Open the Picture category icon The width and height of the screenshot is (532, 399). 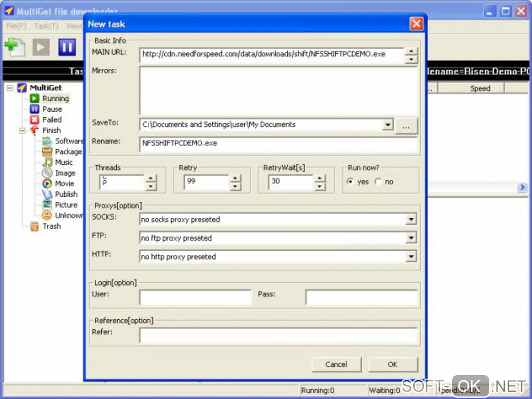(x=47, y=204)
